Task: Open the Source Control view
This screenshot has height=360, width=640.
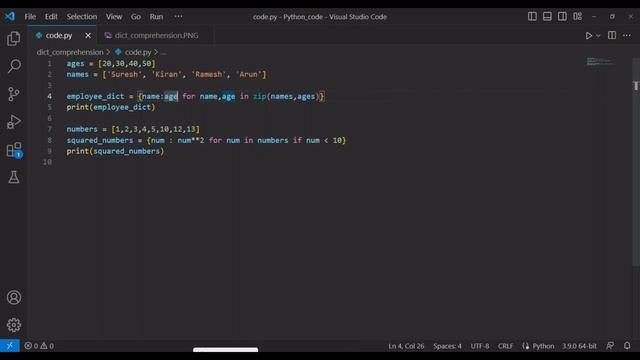Action: coord(13,94)
